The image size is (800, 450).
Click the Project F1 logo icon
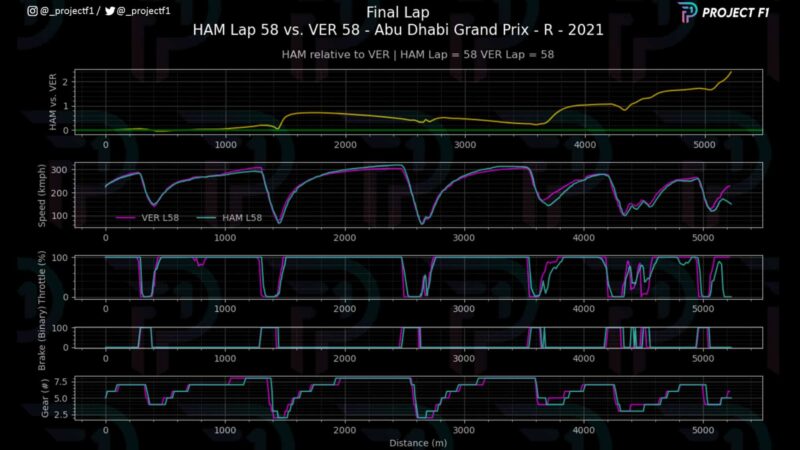tap(687, 12)
